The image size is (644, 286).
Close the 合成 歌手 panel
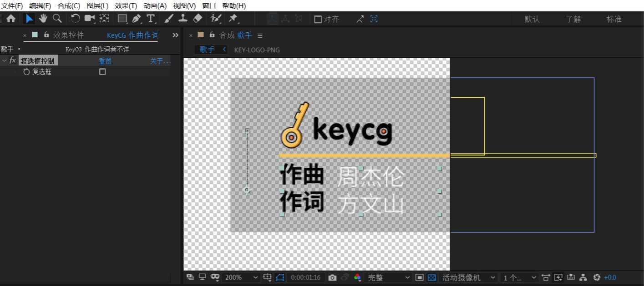(191, 35)
